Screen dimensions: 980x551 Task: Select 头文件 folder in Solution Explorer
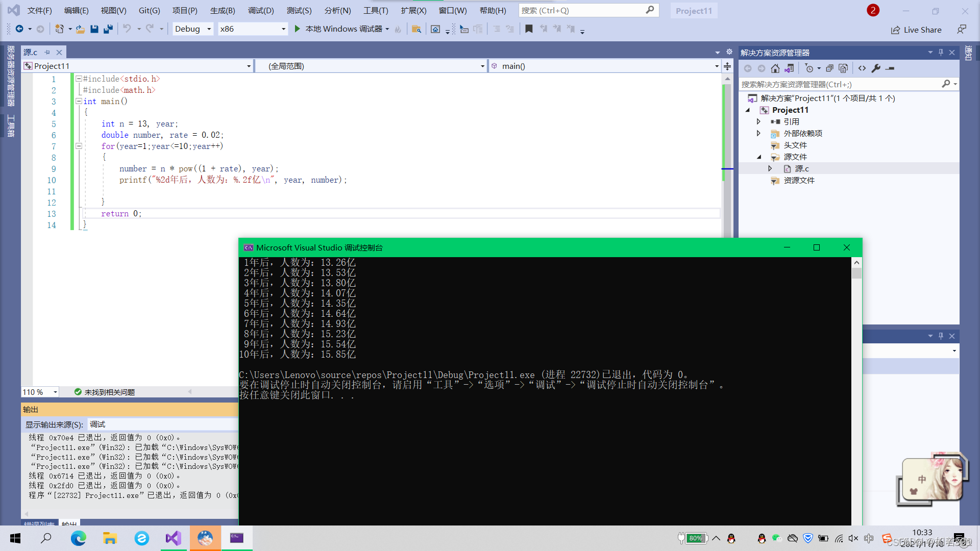[x=795, y=145]
